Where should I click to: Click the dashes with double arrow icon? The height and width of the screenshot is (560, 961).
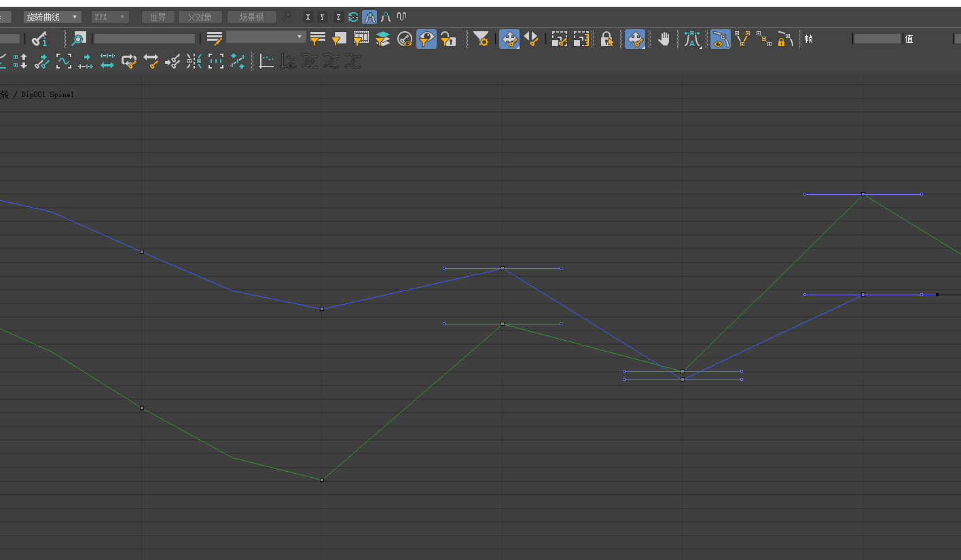coord(107,62)
